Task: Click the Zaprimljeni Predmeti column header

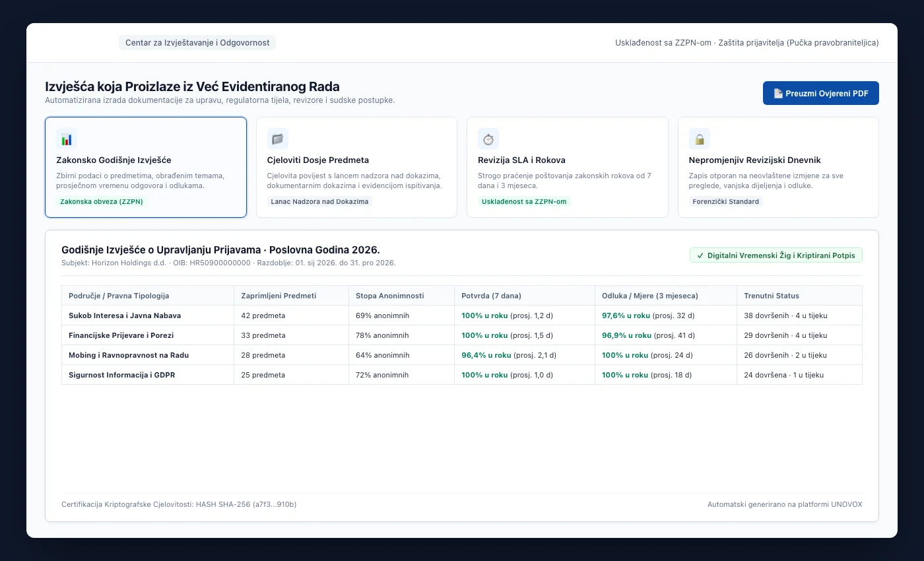Action: [291, 296]
